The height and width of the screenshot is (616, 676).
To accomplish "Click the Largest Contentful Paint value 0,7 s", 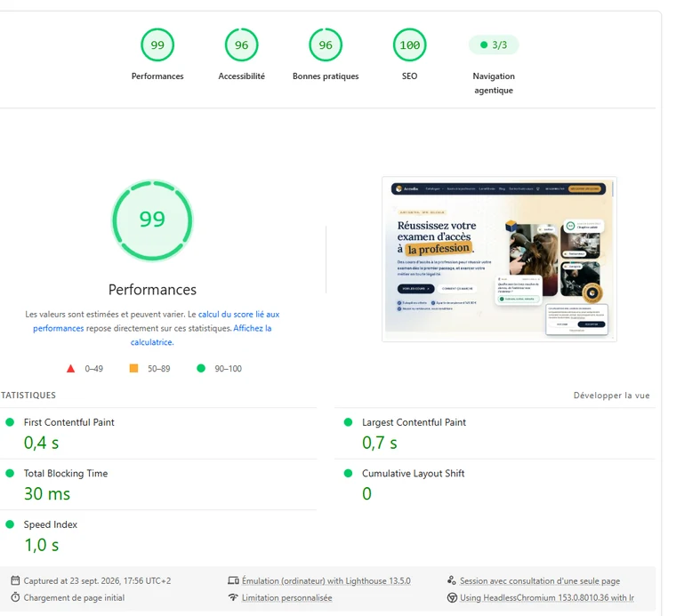I will point(380,443).
